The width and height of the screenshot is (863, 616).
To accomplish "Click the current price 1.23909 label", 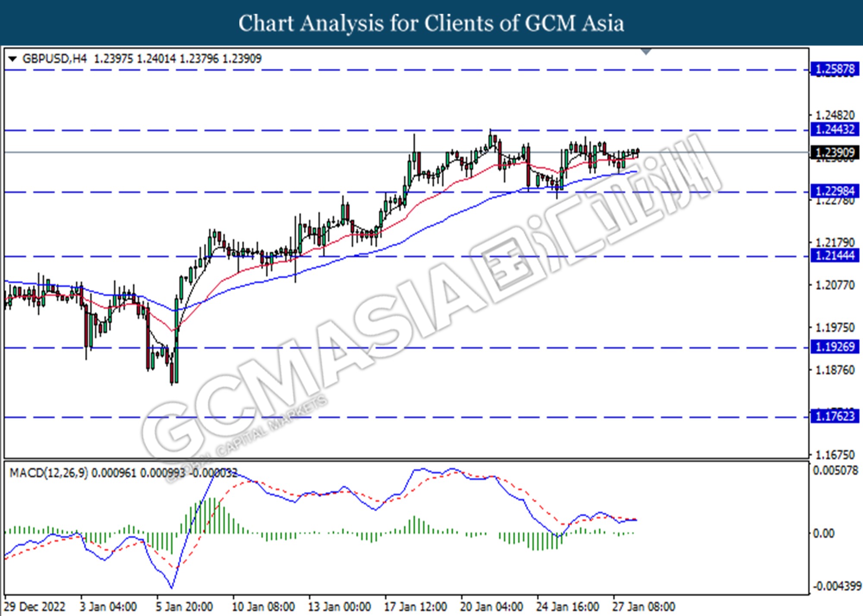I will (x=835, y=152).
